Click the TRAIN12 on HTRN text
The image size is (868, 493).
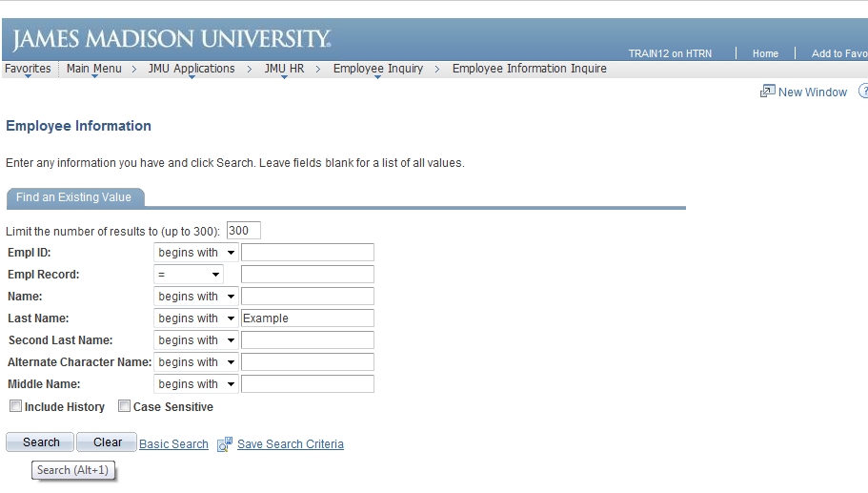coord(670,53)
